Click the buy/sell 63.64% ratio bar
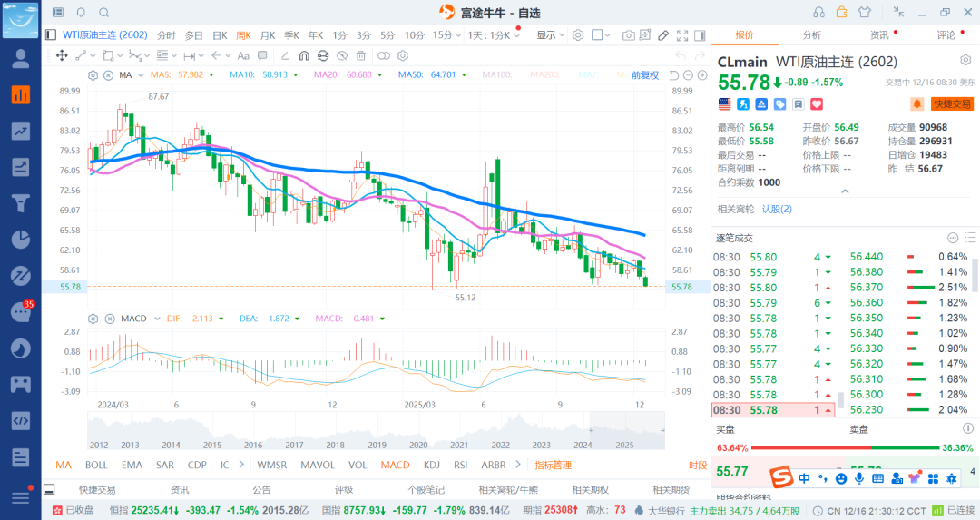Image resolution: width=980 pixels, height=520 pixels. click(846, 448)
